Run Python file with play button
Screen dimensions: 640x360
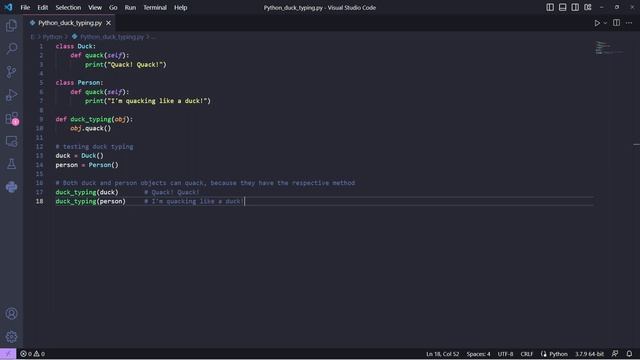[597, 23]
